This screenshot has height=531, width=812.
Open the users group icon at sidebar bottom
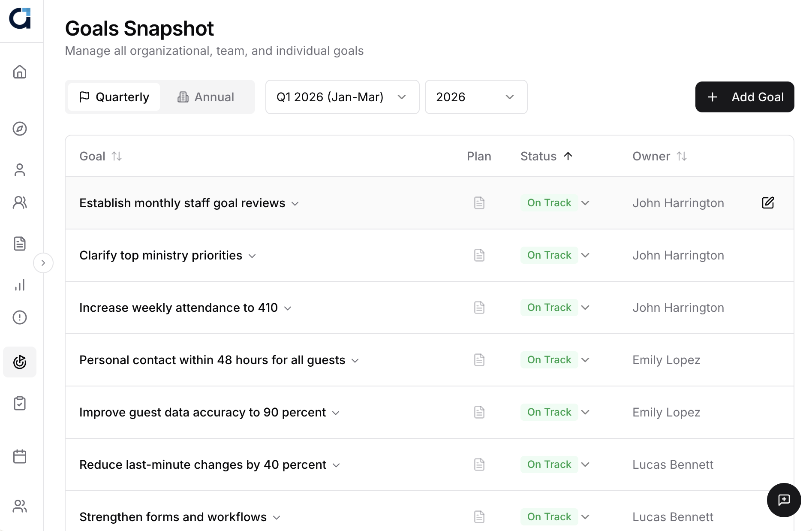(x=20, y=506)
